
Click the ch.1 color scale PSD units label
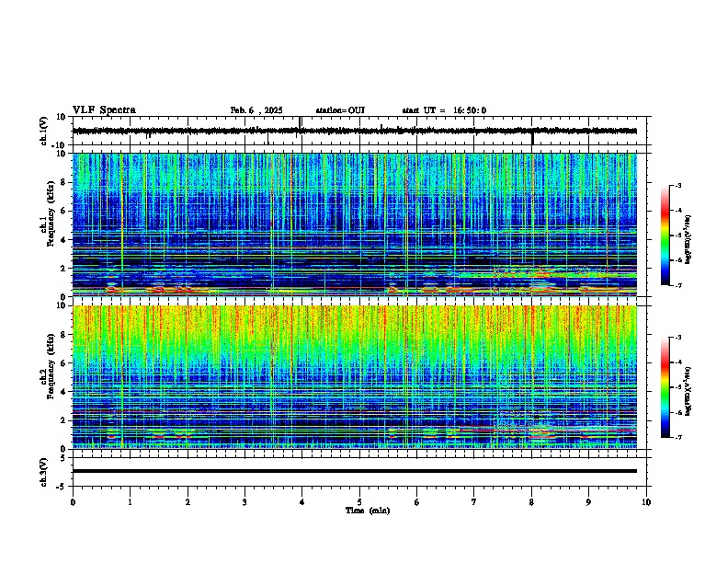(x=688, y=240)
